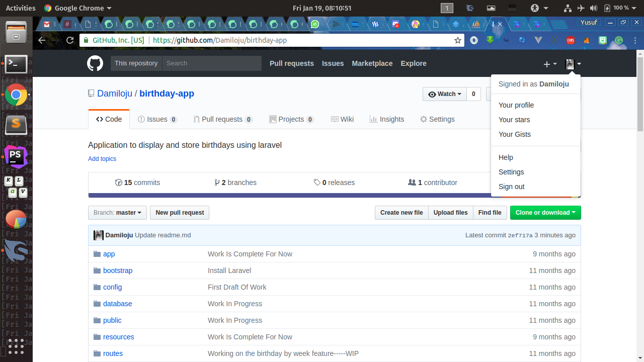Click the birthday-app repository name link
This screenshot has width=644, height=362.
click(167, 94)
